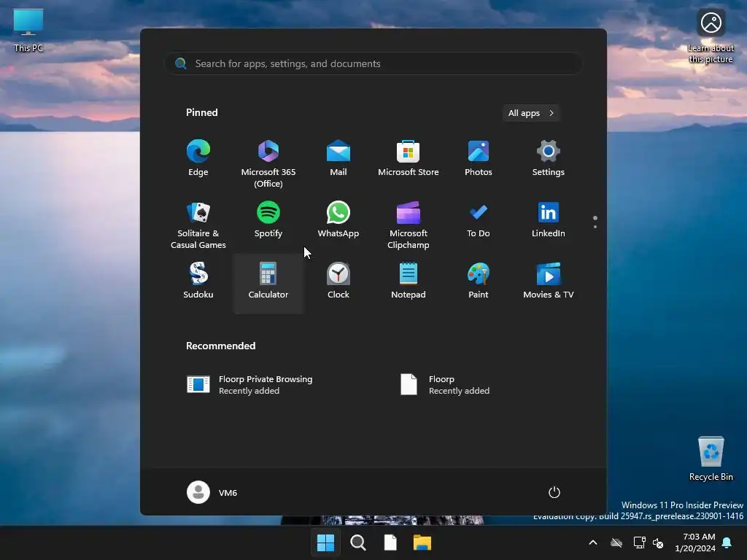Open the To Do app
This screenshot has height=560, width=747.
pos(479,220)
